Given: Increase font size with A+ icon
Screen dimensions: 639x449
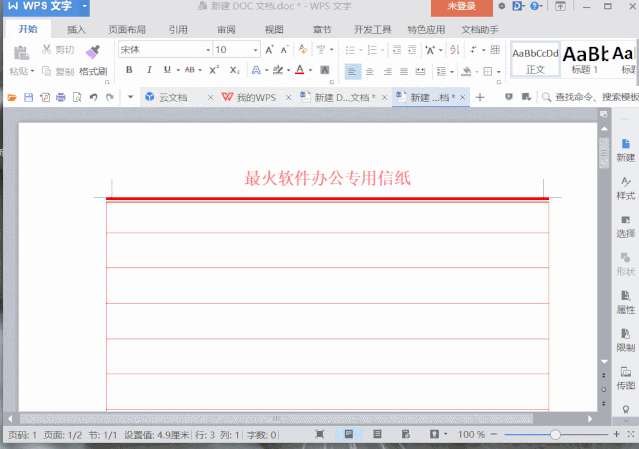Looking at the screenshot, I should 269,50.
